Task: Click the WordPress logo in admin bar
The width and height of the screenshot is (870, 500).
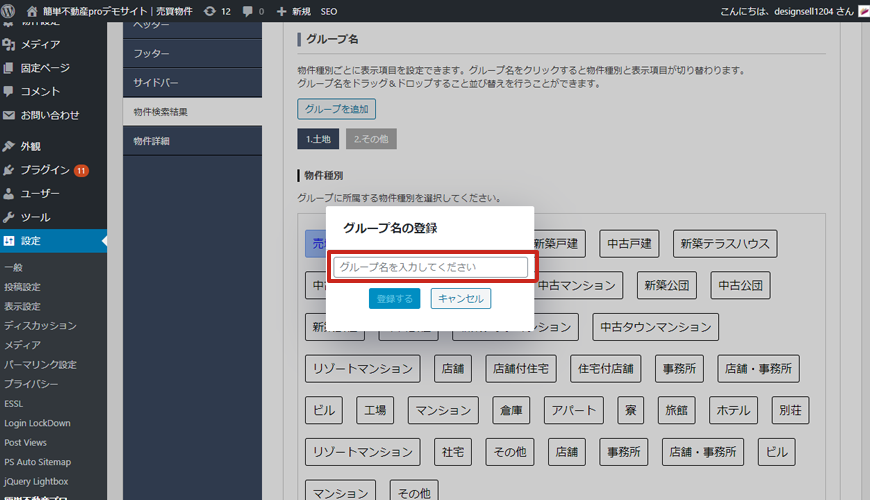Action: (9, 11)
